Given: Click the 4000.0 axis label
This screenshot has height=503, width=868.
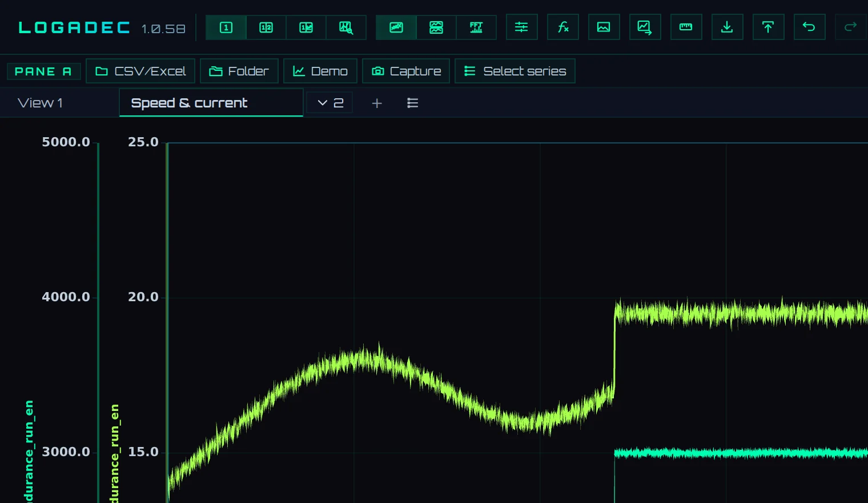Looking at the screenshot, I should click(66, 297).
